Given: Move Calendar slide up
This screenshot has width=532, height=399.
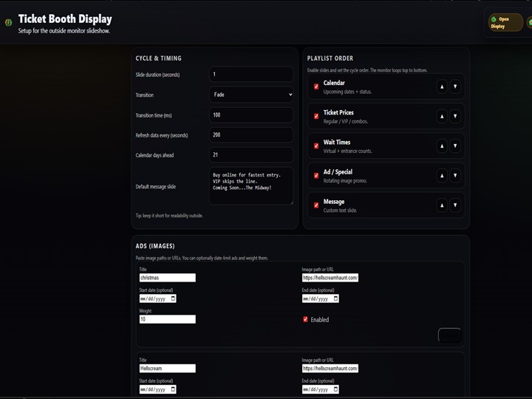Looking at the screenshot, I should [x=442, y=86].
